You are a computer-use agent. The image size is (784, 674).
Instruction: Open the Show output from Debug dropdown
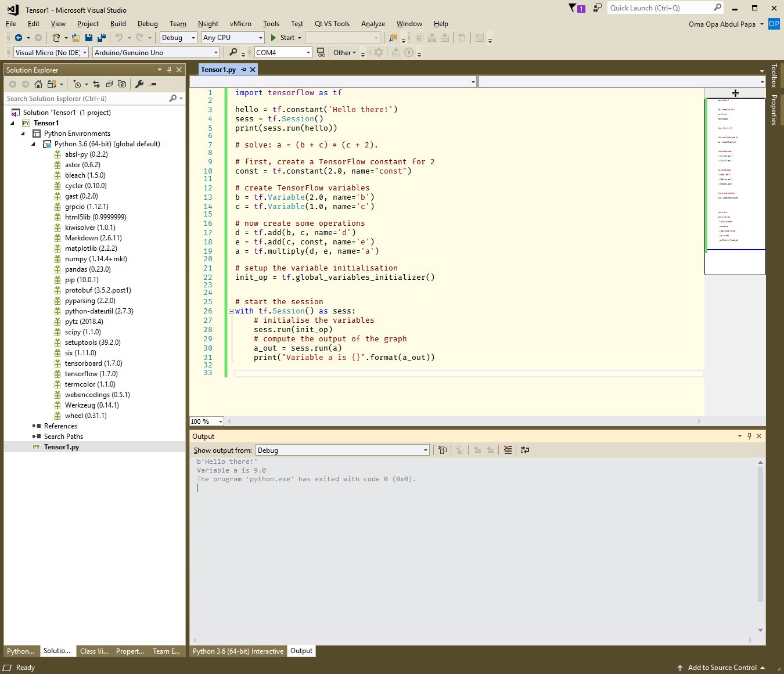point(343,450)
